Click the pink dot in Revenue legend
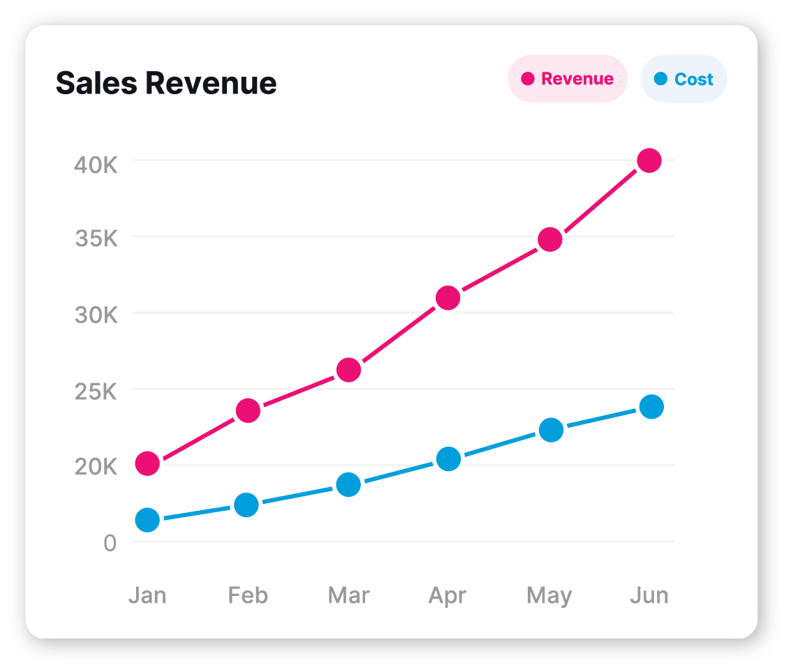Screen dimensions: 791x672 [528, 79]
